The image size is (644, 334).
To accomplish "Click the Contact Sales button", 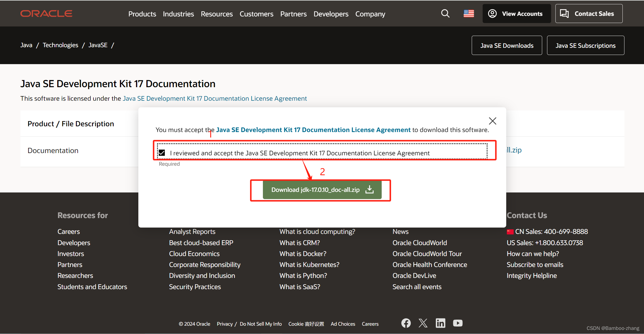I will click(589, 14).
